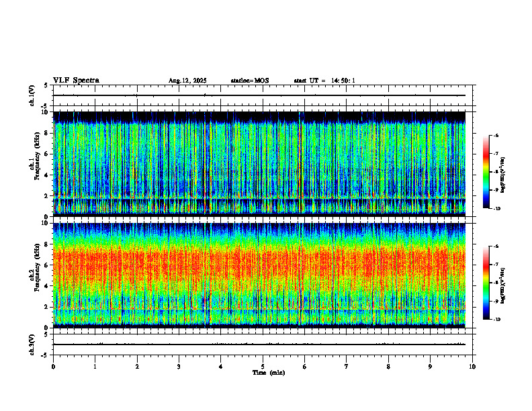Viewport: 532px width, 411px height.
Task: Click the ch.2 colorbar log(PSD) label
Action: tap(504, 285)
